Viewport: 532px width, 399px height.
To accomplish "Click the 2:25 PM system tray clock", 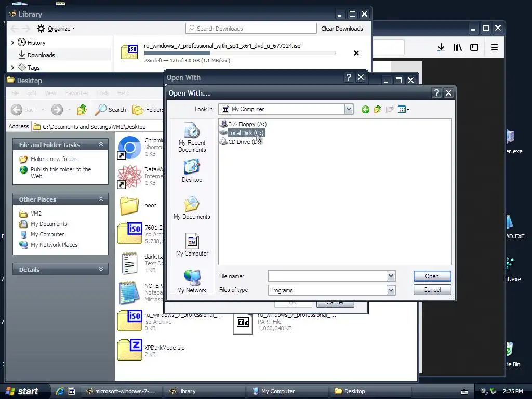I will pyautogui.click(x=513, y=391).
